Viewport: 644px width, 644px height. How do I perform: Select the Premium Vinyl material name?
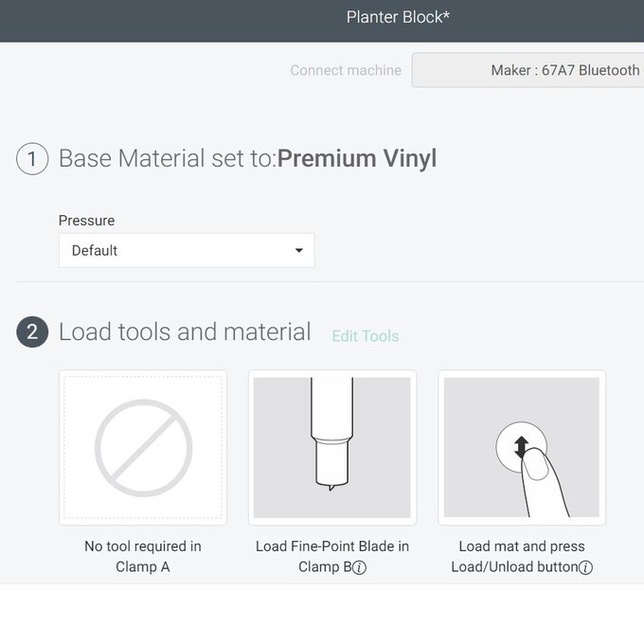[x=357, y=158]
